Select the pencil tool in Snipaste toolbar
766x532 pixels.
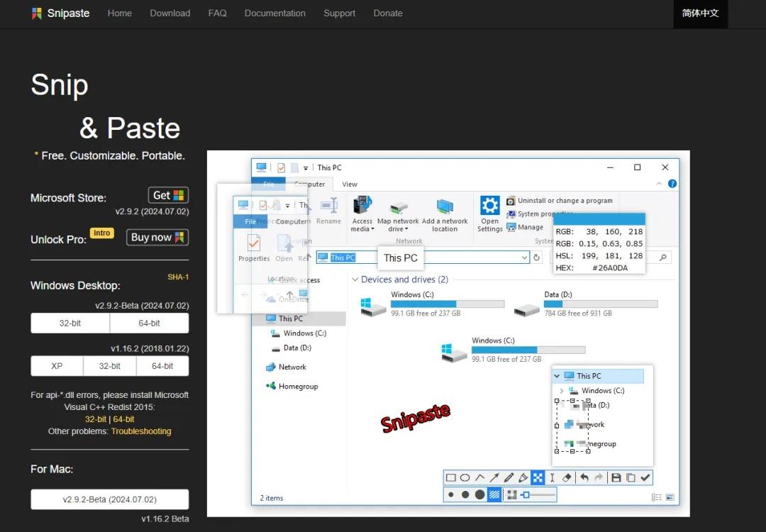point(509,478)
